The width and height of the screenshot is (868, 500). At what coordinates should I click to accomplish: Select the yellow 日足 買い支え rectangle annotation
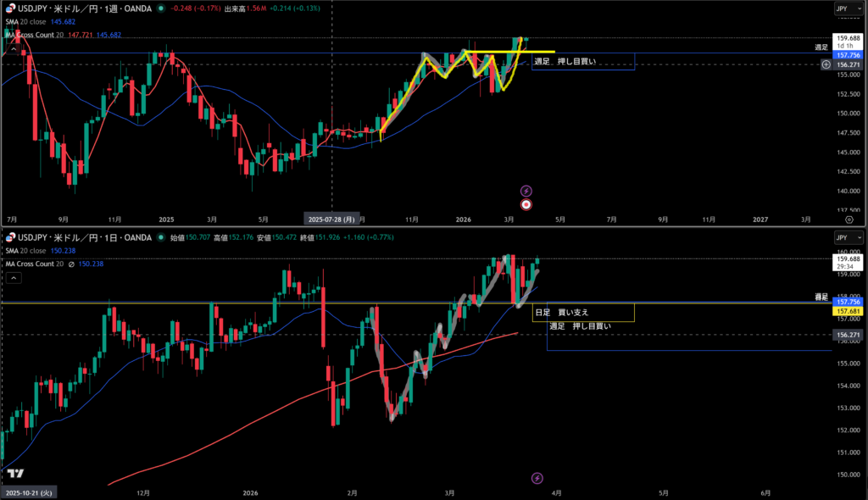pyautogui.click(x=583, y=312)
